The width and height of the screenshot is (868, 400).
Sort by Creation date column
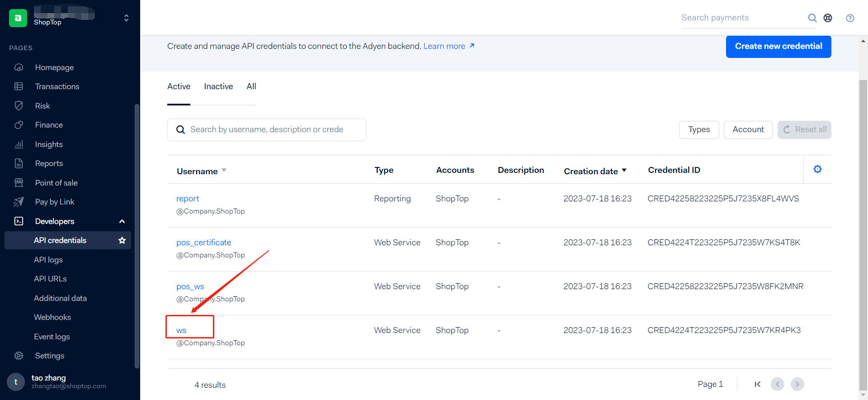click(x=595, y=171)
